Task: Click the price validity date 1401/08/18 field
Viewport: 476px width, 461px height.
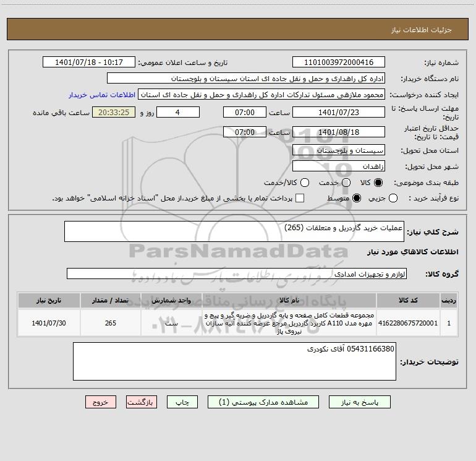Action: click(x=339, y=132)
